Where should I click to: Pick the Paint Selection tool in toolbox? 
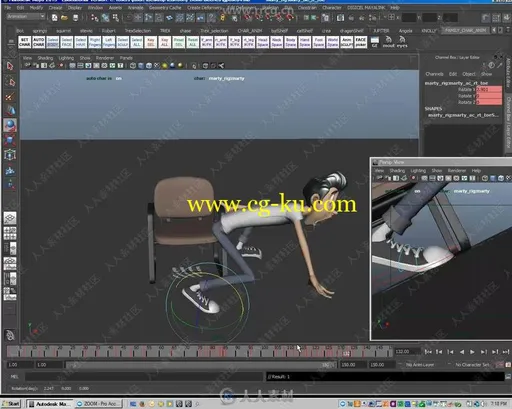tap(10, 97)
